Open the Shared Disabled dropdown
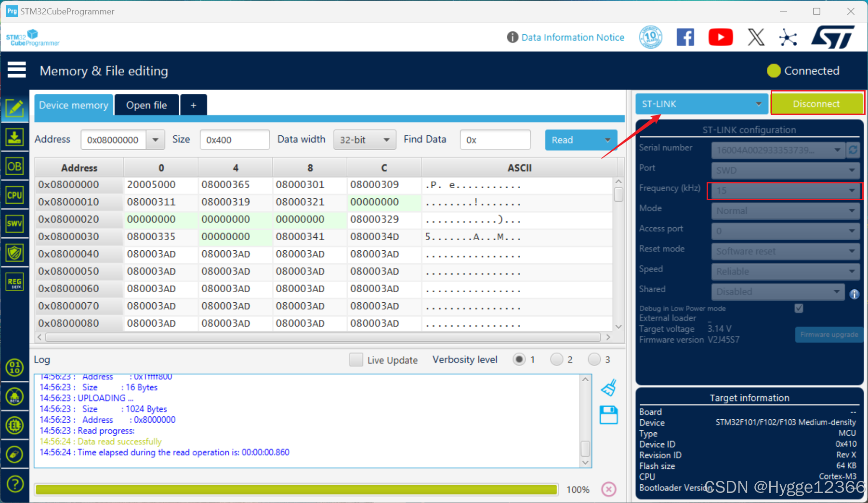This screenshot has height=503, width=868. click(778, 292)
